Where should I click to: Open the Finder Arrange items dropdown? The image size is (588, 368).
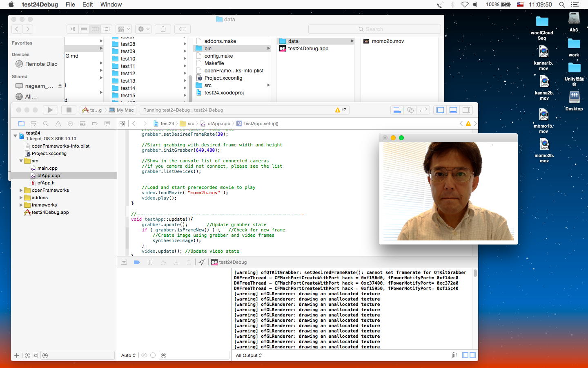pyautogui.click(x=123, y=29)
